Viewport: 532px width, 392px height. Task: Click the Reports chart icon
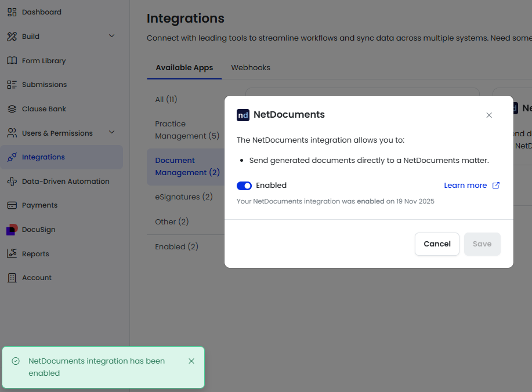pyautogui.click(x=12, y=253)
